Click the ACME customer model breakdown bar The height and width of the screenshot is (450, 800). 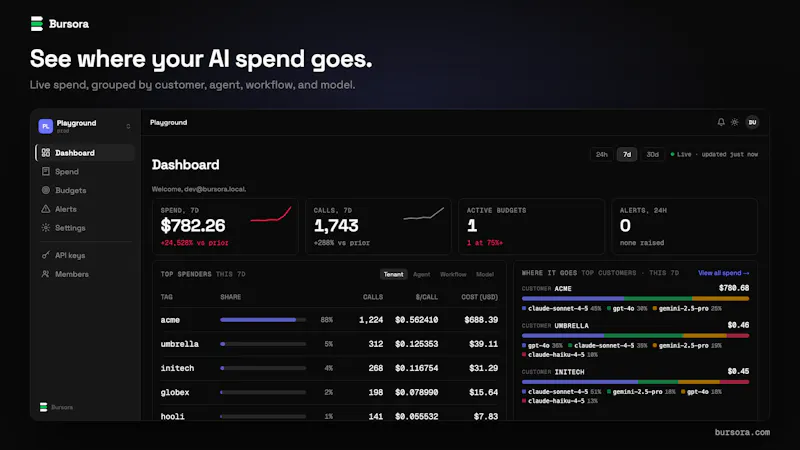[635, 298]
